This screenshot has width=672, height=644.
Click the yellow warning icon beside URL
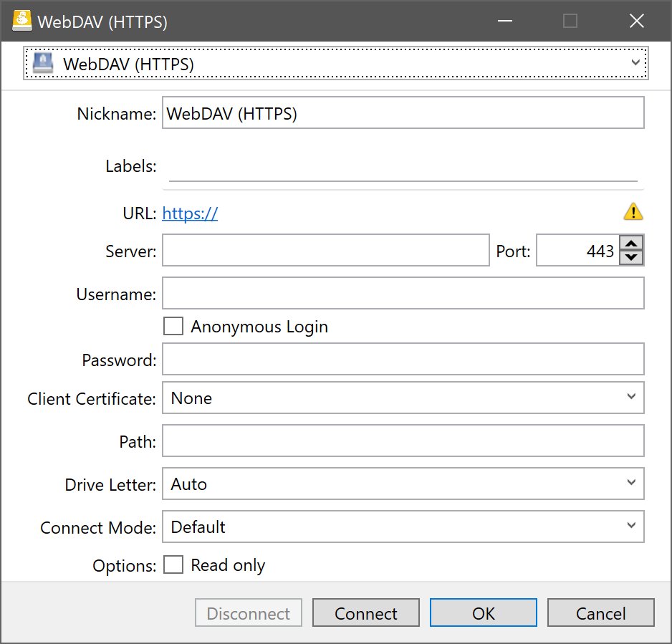633,212
